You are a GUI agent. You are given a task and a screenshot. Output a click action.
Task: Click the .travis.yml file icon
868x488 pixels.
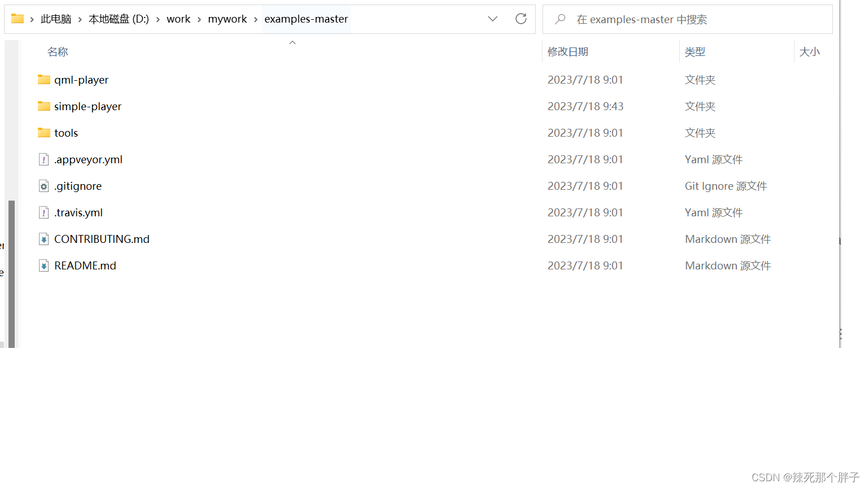point(44,212)
